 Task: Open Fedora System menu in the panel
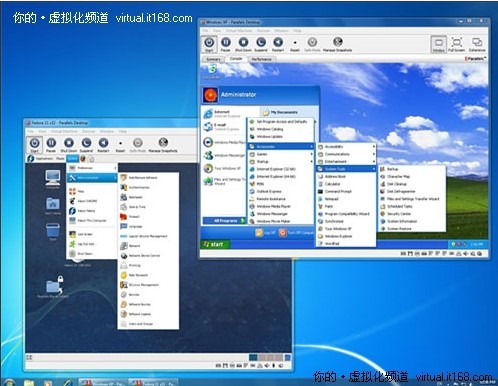(x=72, y=159)
